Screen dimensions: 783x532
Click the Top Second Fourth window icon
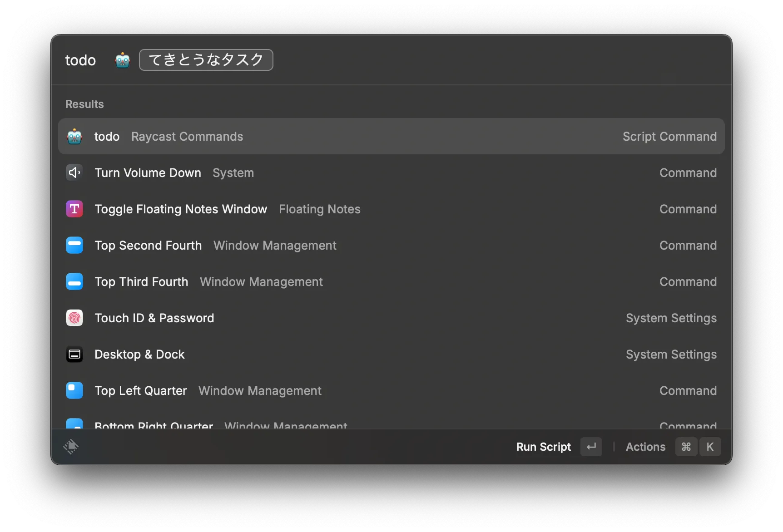[x=74, y=245]
